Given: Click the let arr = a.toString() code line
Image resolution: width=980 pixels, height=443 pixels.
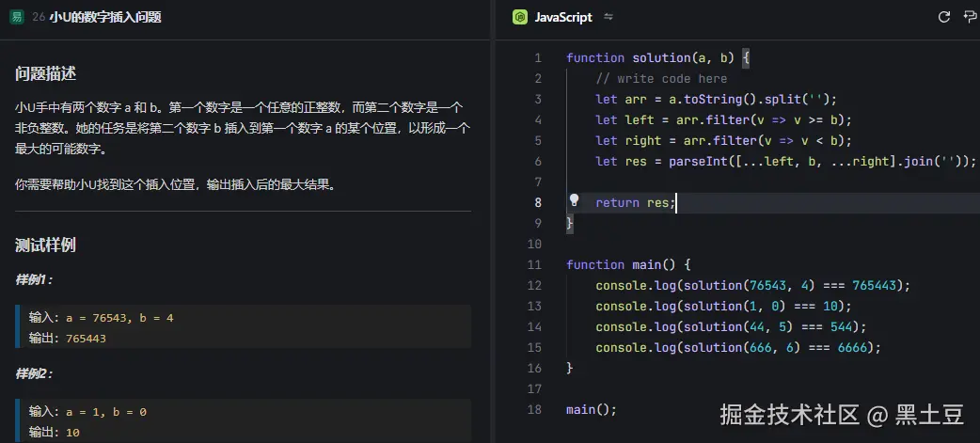Looking at the screenshot, I should pos(717,100).
